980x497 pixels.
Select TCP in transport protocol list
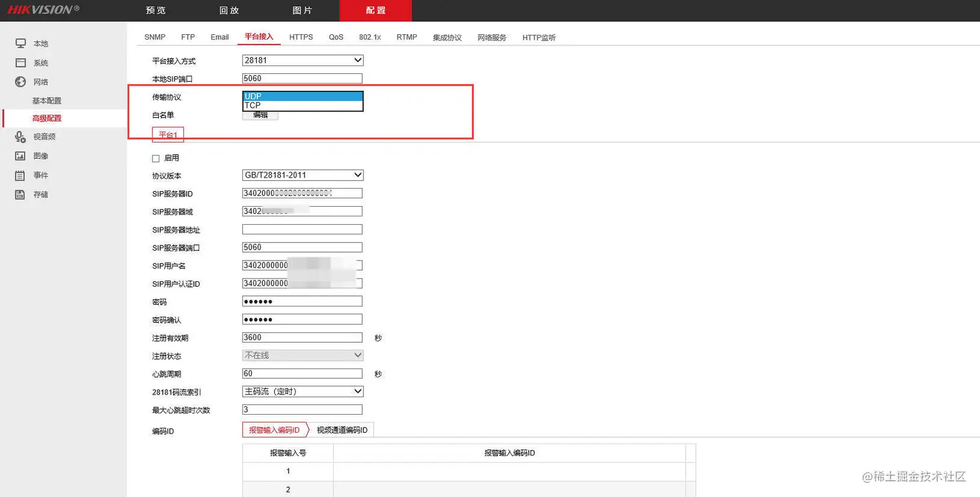click(303, 106)
